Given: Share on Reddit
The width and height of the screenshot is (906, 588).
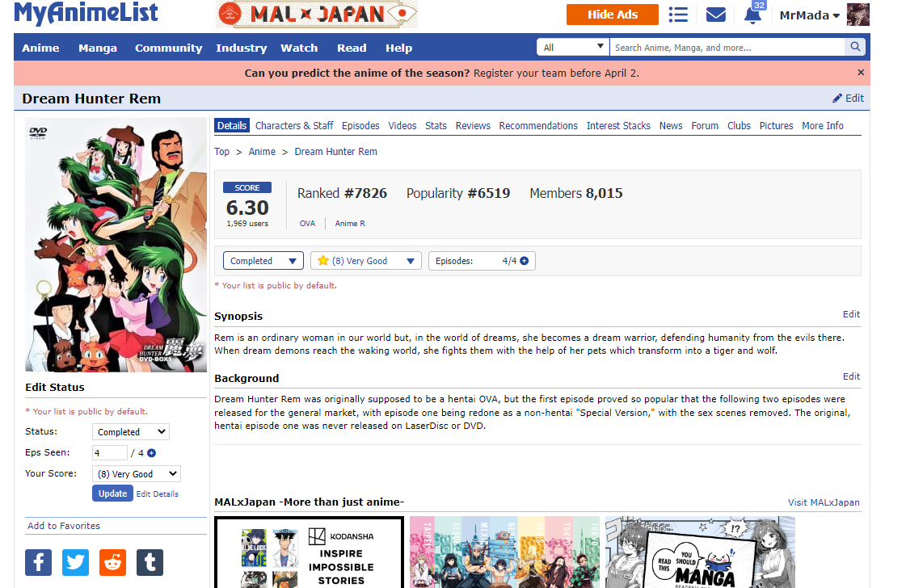Looking at the screenshot, I should [112, 562].
